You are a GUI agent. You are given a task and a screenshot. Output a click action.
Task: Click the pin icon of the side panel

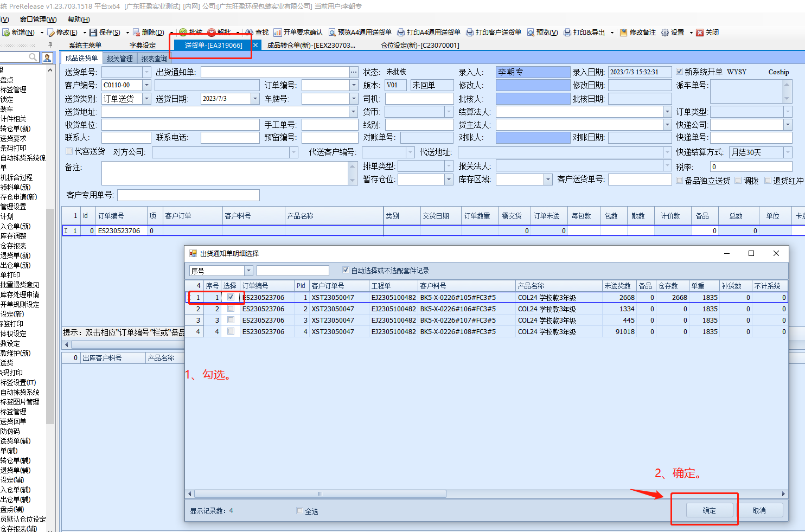click(x=50, y=45)
